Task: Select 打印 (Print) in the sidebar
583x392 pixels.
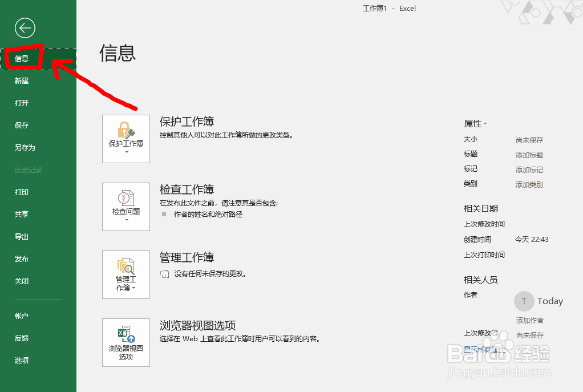Action: (x=21, y=192)
